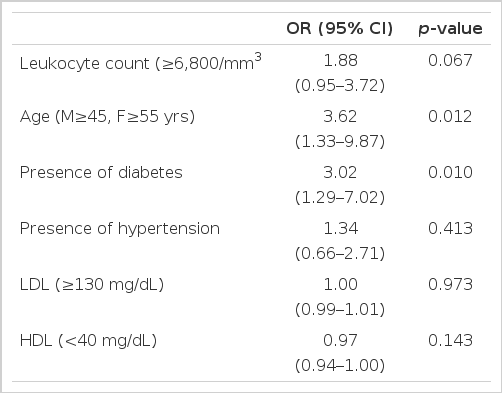The image size is (502, 393).
Task: Click the 0.010 p-value cell
Action: coord(450,172)
